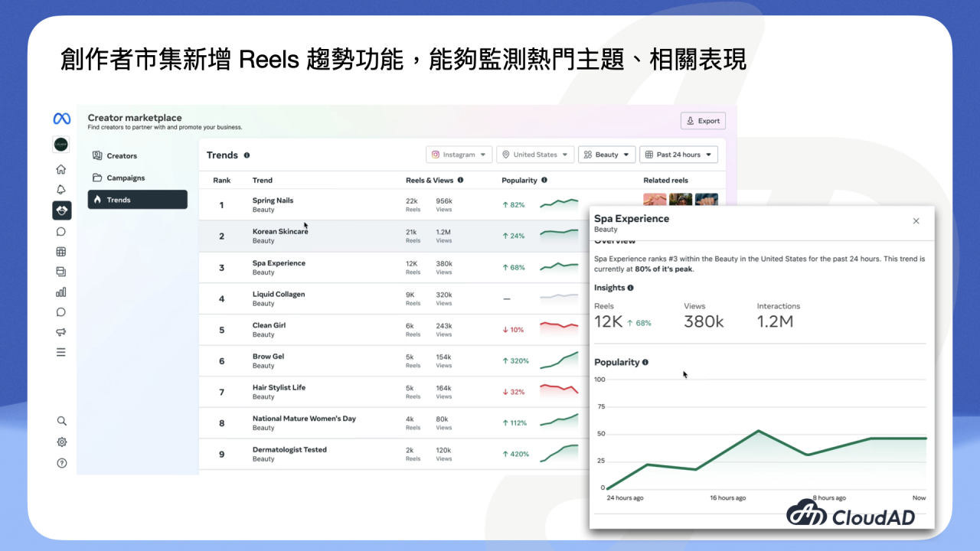The width and height of the screenshot is (980, 551).
Task: Export the trends data
Action: [703, 121]
